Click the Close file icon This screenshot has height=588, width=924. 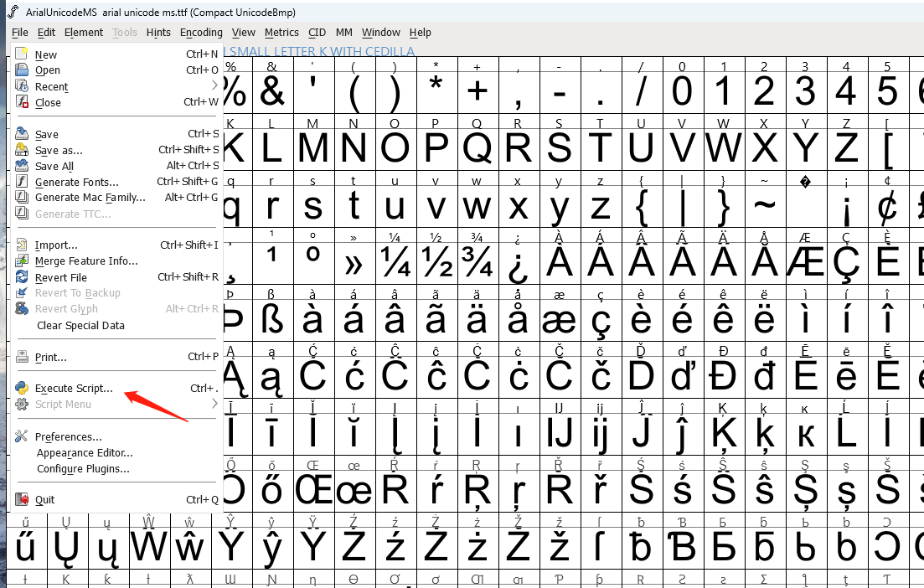(22, 102)
